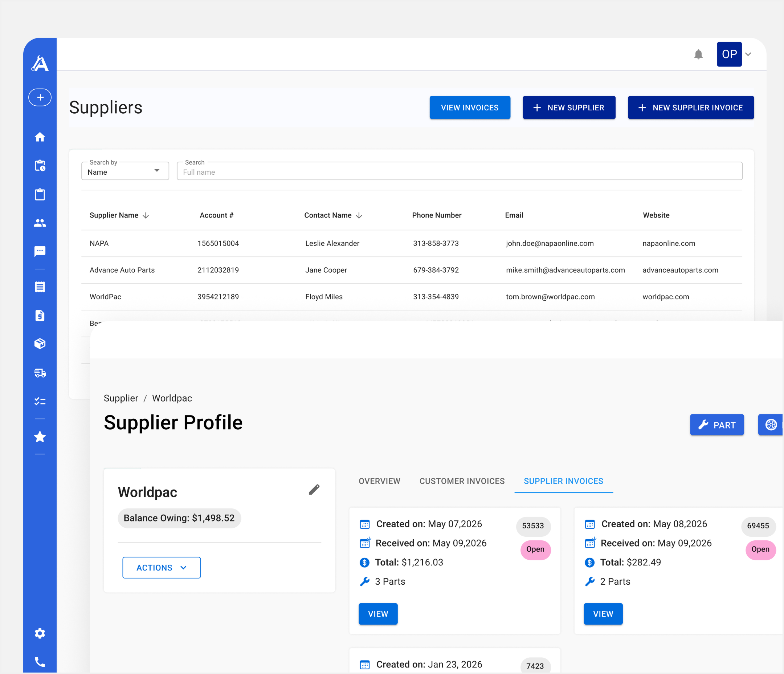Screen dimensions: 784x674
Task: Click the phone icon in sidebar
Action: (x=40, y=662)
